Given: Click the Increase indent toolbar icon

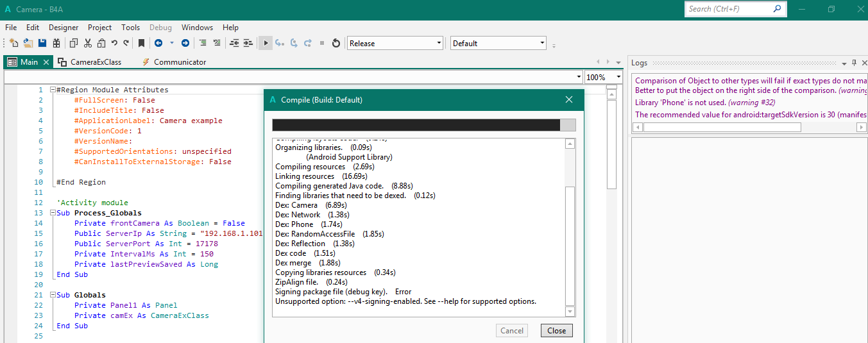Looking at the screenshot, I should tap(248, 43).
